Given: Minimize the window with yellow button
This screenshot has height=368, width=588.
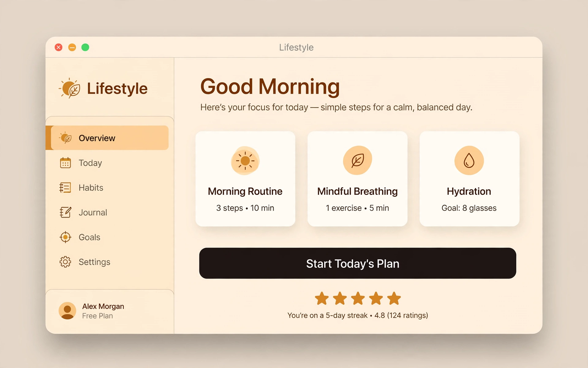Looking at the screenshot, I should 72,47.
